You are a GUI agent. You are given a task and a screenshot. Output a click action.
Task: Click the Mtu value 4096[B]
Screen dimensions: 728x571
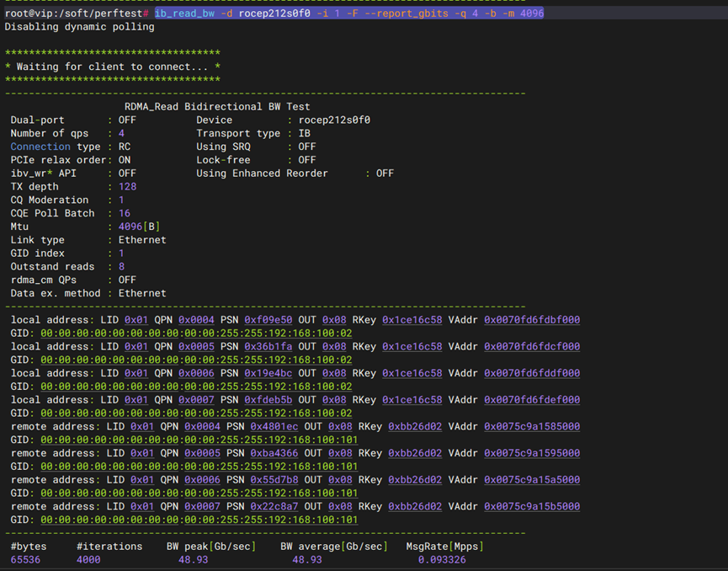tap(139, 227)
